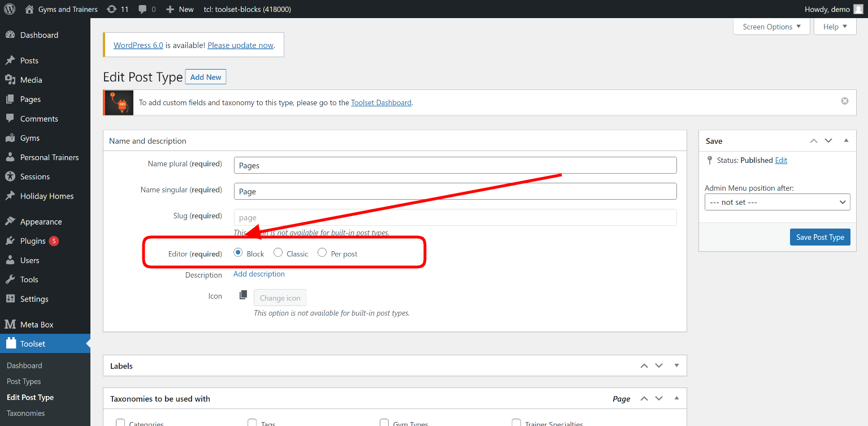The width and height of the screenshot is (868, 426).
Task: Select the Block editor radio button
Action: [x=238, y=253]
